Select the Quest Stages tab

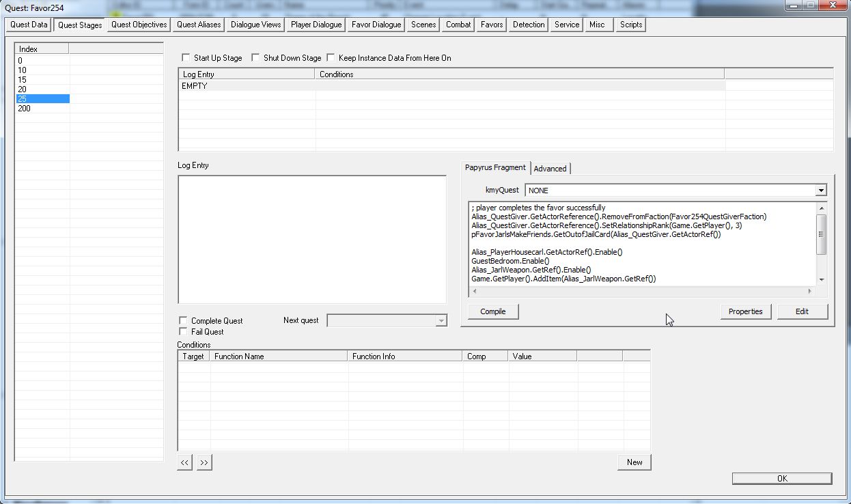coord(80,25)
